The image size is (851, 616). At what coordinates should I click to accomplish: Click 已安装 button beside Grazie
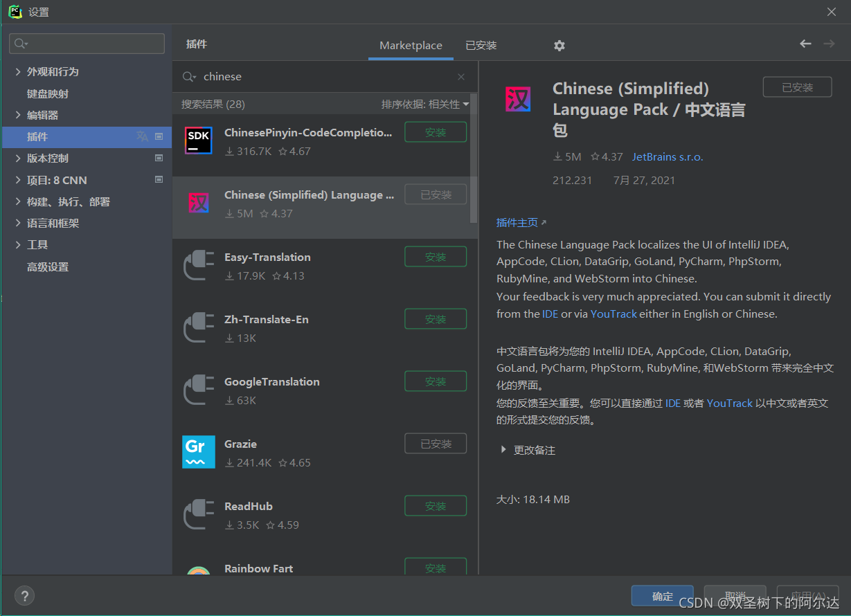point(436,444)
